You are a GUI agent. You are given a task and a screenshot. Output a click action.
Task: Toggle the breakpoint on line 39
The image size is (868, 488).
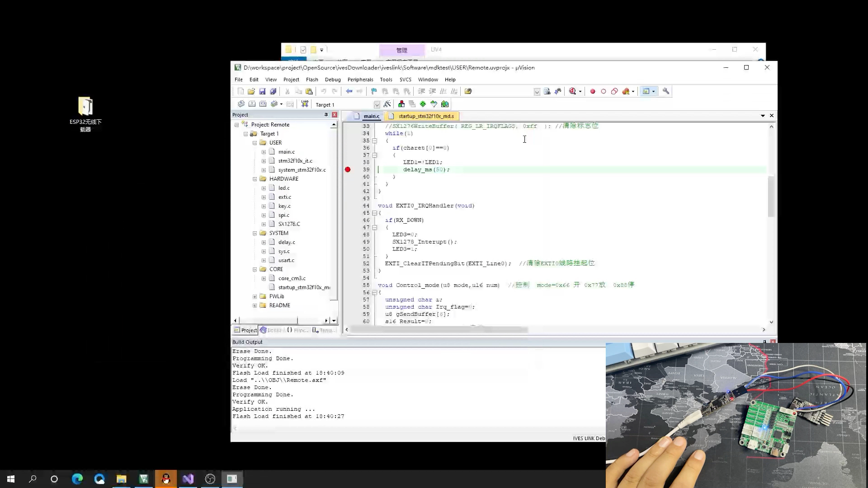click(x=348, y=169)
